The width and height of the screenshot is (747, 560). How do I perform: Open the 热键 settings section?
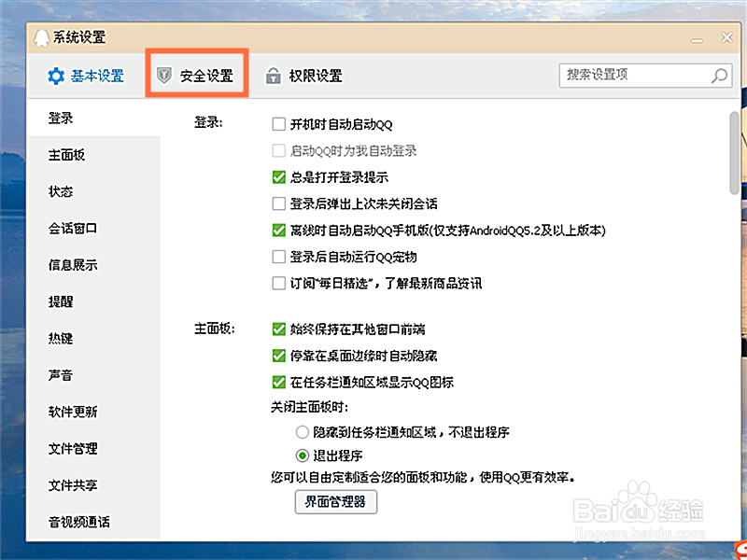tap(60, 338)
